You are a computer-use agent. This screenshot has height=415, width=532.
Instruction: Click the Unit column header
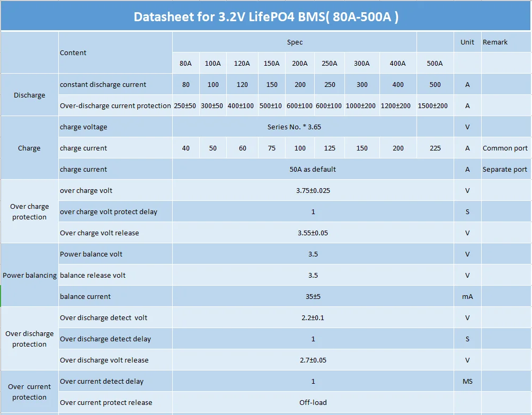pos(467,42)
